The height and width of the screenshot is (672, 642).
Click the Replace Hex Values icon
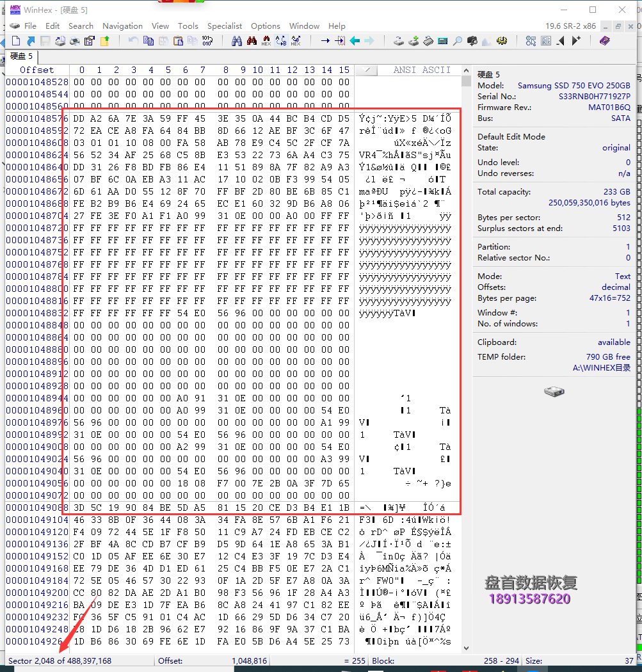(x=296, y=41)
